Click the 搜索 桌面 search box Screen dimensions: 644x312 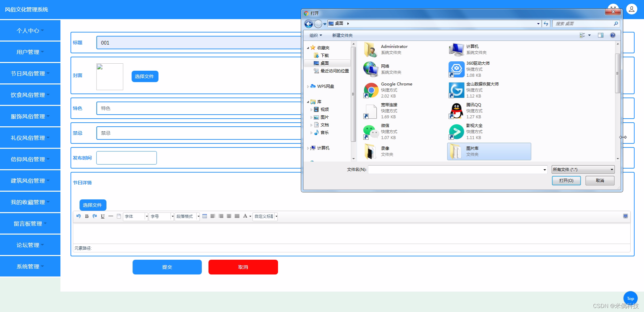click(585, 23)
